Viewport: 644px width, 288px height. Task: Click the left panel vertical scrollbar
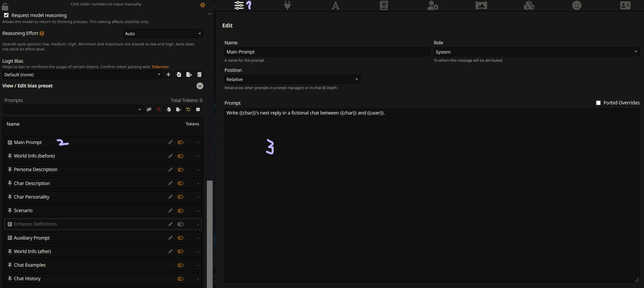coord(210,234)
